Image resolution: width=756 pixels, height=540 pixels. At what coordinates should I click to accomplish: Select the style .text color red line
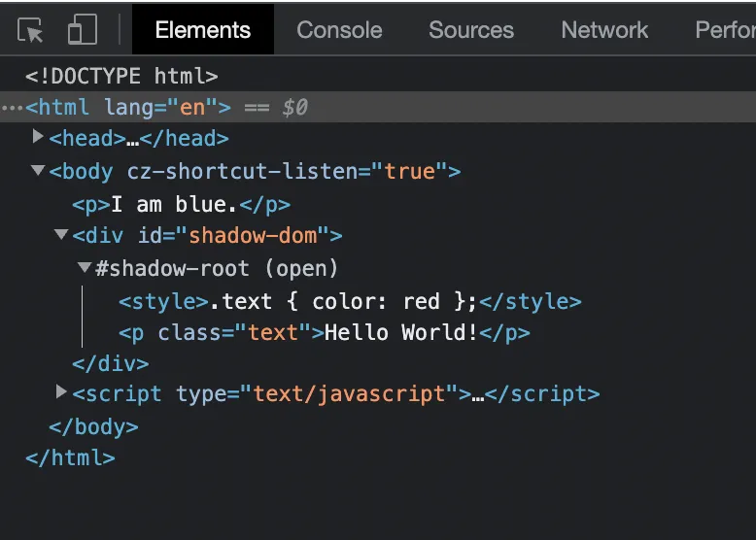click(x=350, y=301)
